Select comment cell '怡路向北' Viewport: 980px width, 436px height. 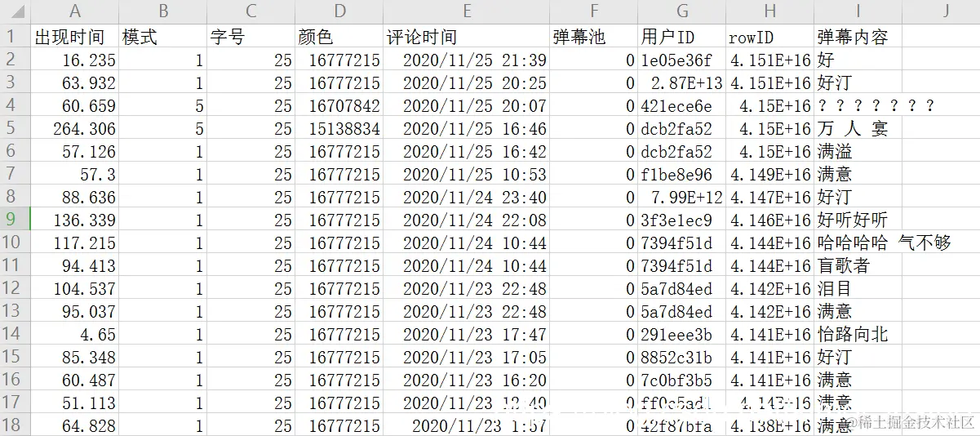coord(858,334)
